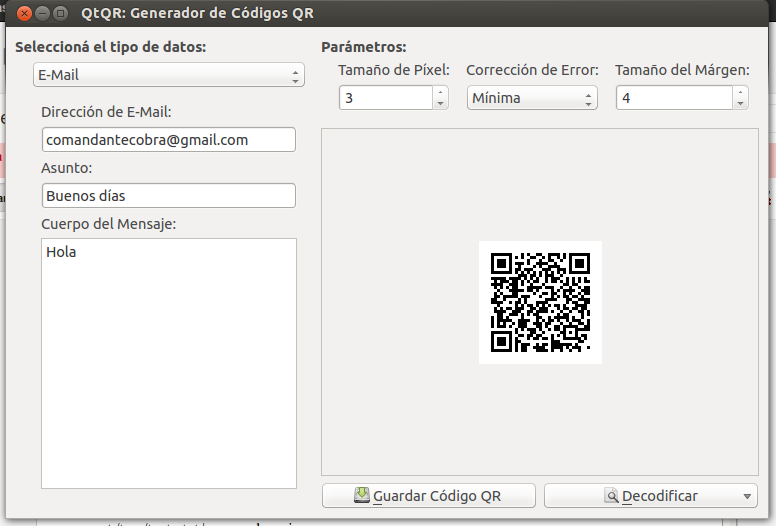Click the Tamaño de Píxel value field
The height and width of the screenshot is (526, 776).
tap(386, 98)
